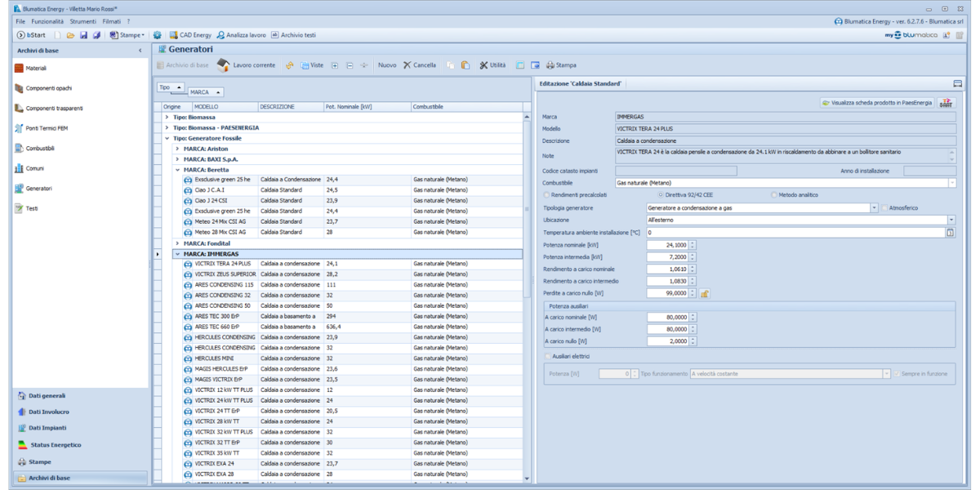The height and width of the screenshot is (490, 980).
Task: Switch to Dati generali section
Action: point(80,395)
